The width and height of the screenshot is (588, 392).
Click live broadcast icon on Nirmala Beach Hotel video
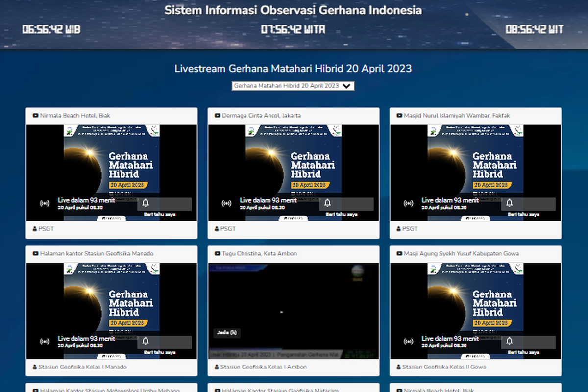coord(45,203)
